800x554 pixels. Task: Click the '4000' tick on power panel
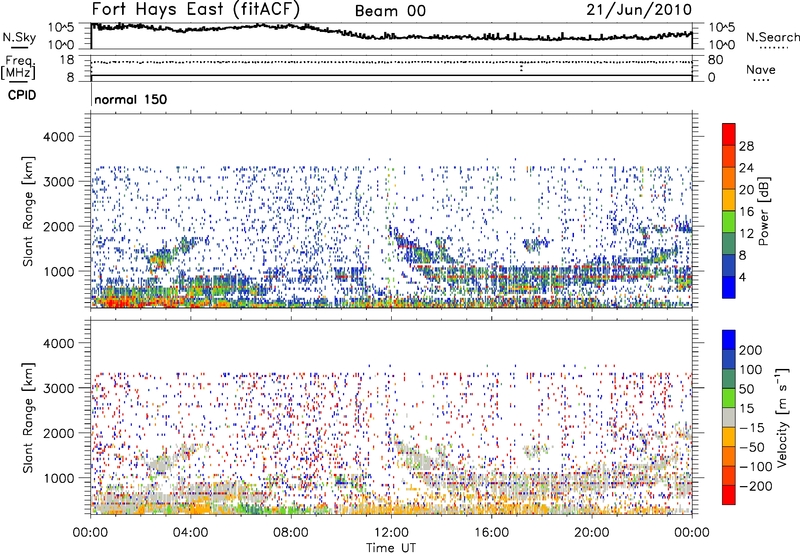(x=58, y=137)
